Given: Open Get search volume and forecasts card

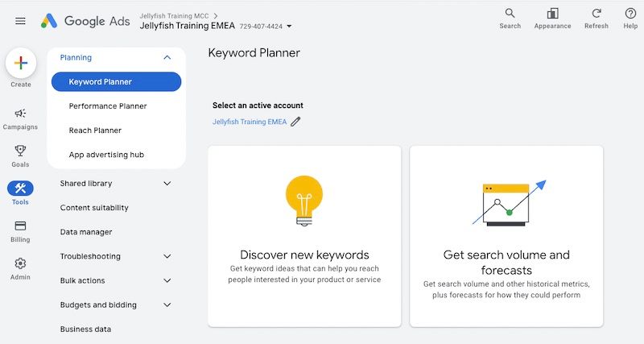Looking at the screenshot, I should coord(506,235).
